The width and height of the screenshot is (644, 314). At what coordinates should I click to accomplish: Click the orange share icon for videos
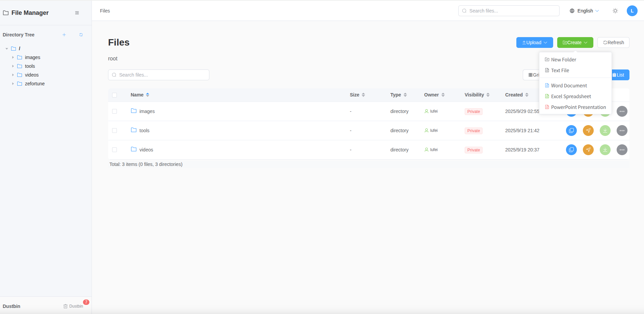[x=588, y=150]
